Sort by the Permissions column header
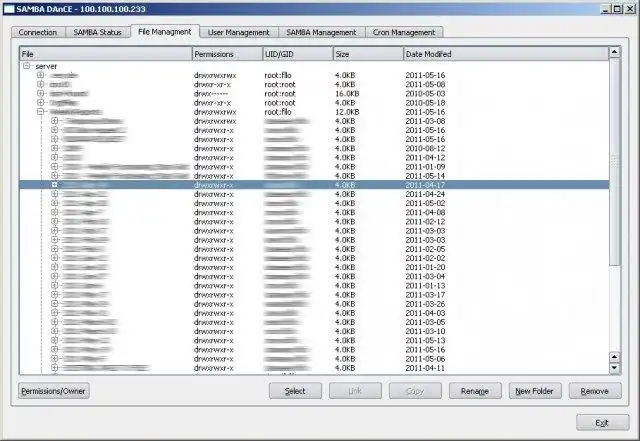640x441 pixels. click(227, 54)
